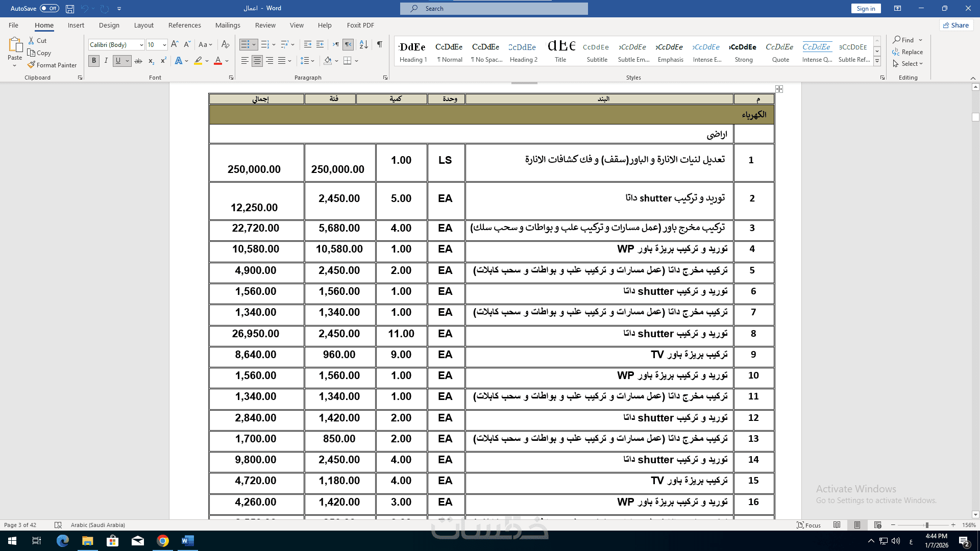Open the Insert tab
This screenshot has width=980, height=551.
point(76,26)
